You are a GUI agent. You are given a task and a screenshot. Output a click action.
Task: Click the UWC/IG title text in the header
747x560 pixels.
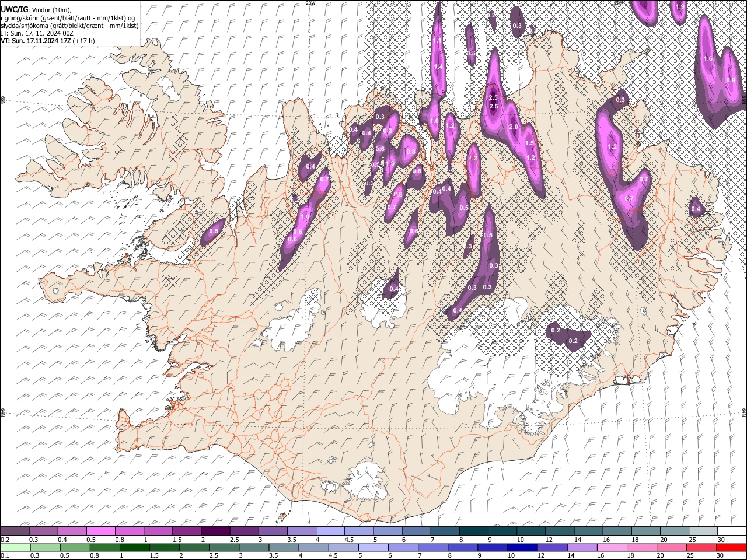pos(14,9)
